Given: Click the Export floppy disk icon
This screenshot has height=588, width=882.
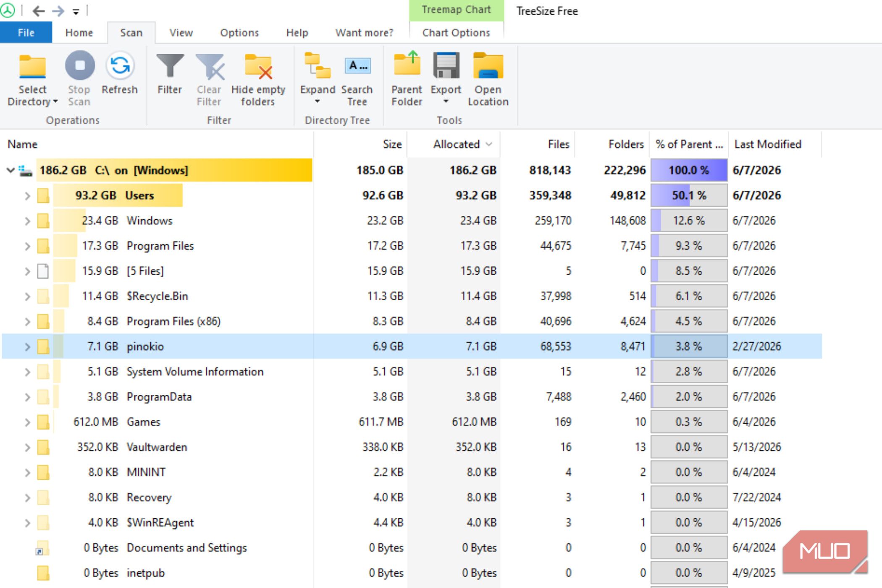Looking at the screenshot, I should 446,65.
